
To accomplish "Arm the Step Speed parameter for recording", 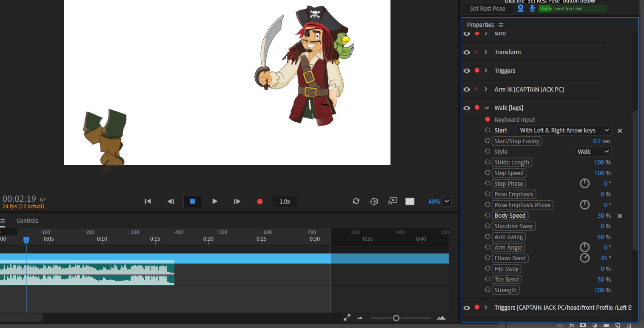I will [x=487, y=173].
